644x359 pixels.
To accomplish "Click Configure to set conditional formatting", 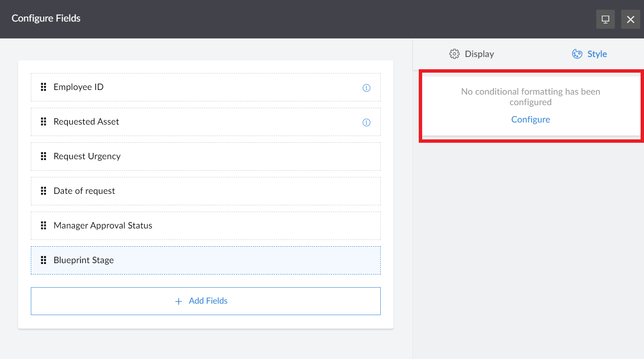I will click(x=530, y=120).
